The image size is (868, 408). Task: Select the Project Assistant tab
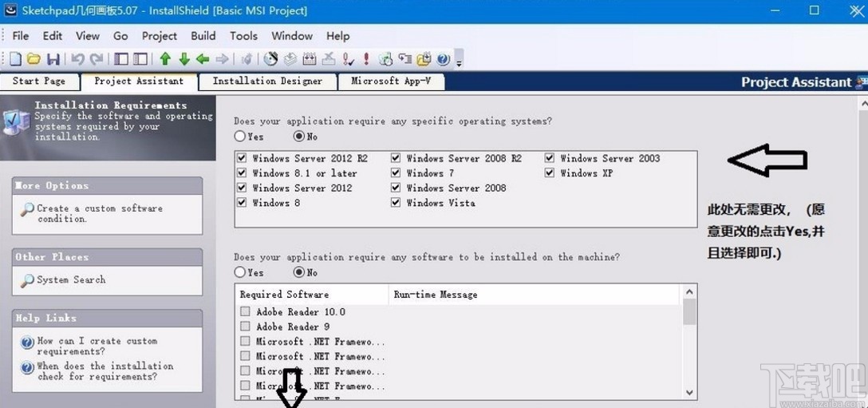[x=139, y=81]
